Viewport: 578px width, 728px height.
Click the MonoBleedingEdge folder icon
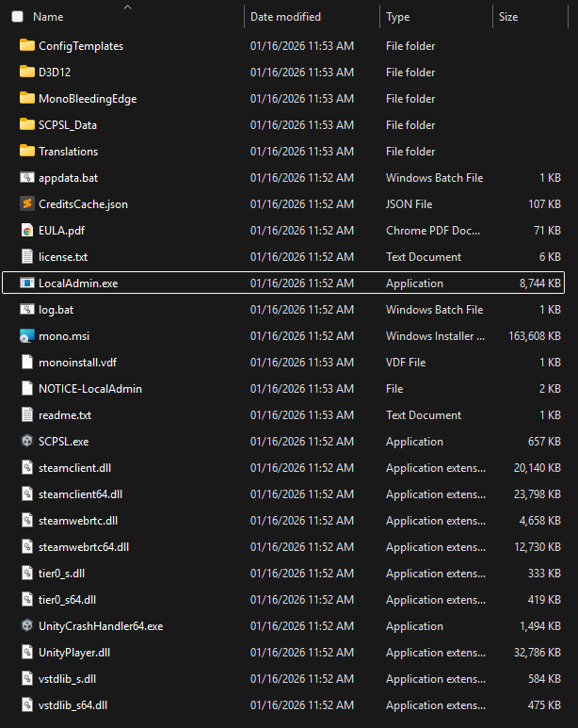pyautogui.click(x=27, y=99)
